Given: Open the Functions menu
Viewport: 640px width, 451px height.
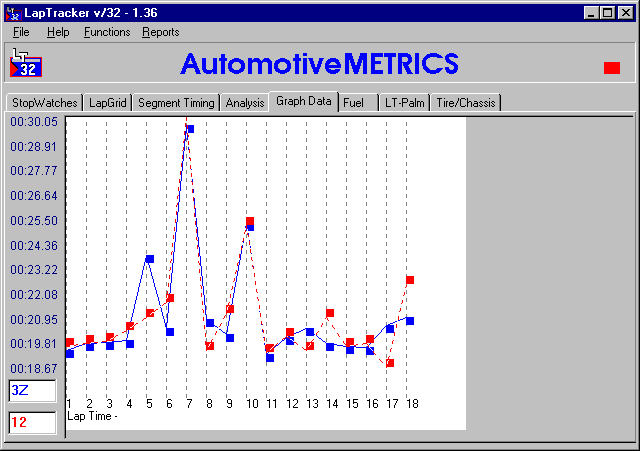Looking at the screenshot, I should tap(107, 32).
